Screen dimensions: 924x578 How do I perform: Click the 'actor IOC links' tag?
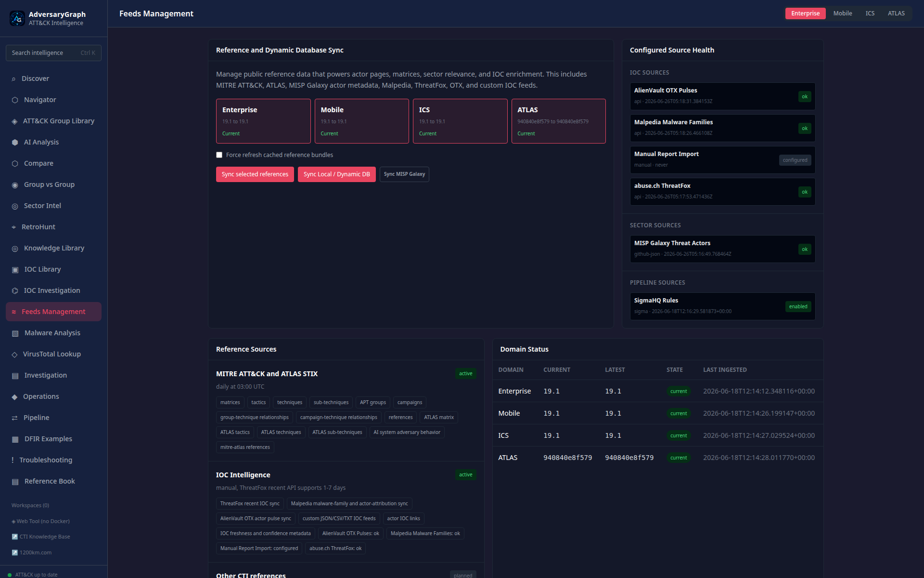click(x=403, y=519)
